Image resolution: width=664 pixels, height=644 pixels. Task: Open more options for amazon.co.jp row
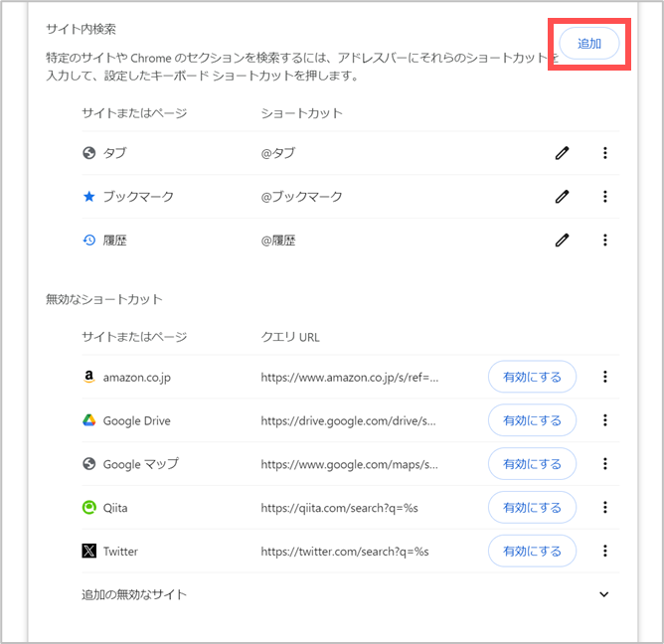tap(605, 377)
